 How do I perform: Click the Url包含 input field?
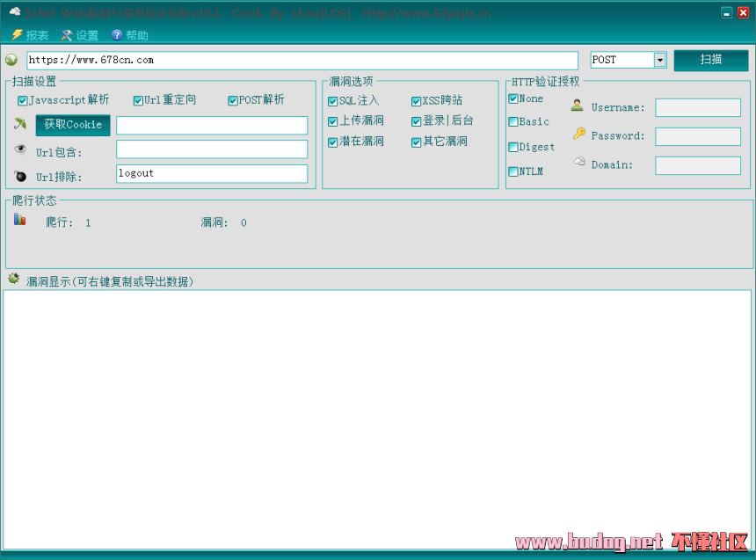click(212, 149)
